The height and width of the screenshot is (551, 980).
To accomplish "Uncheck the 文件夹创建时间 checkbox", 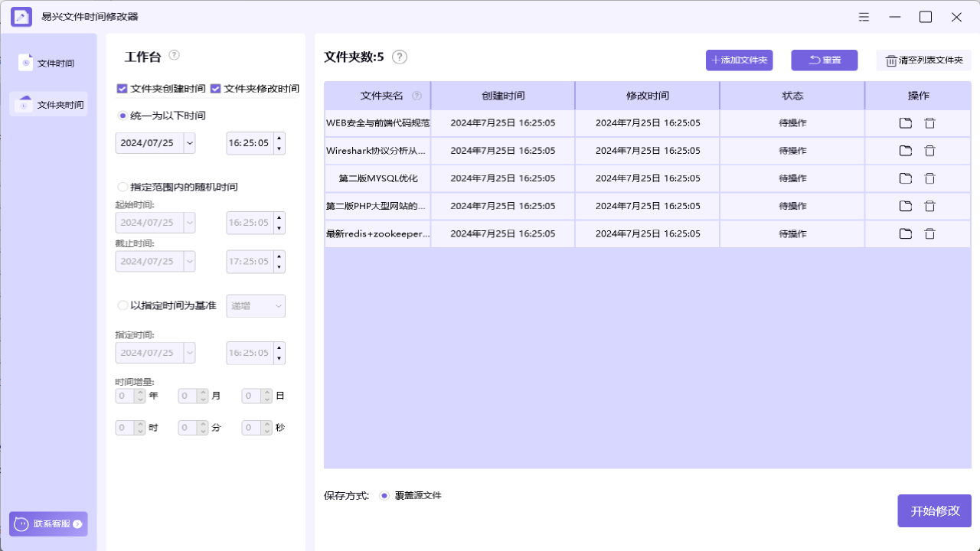I will 122,88.
